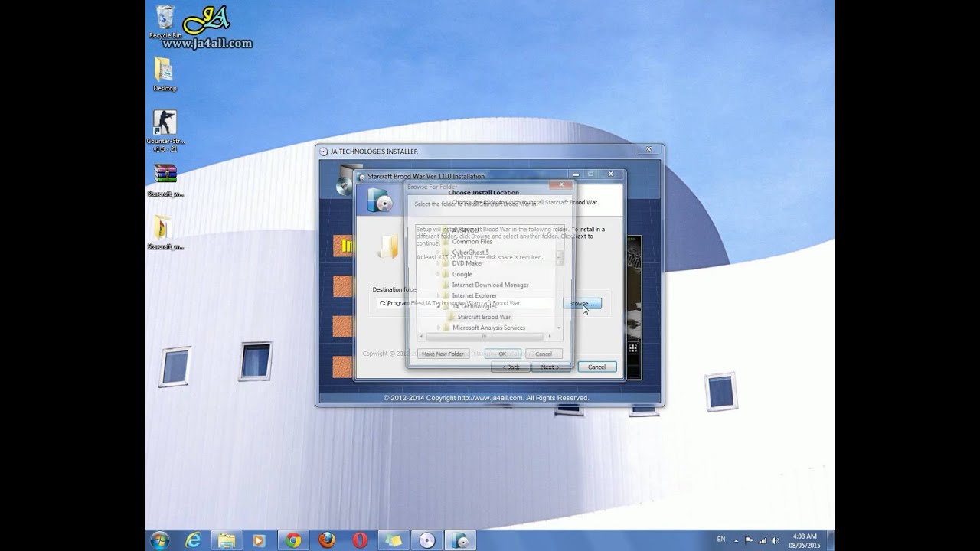This screenshot has height=551, width=980.
Task: Open the network signal tray icon
Action: (763, 540)
